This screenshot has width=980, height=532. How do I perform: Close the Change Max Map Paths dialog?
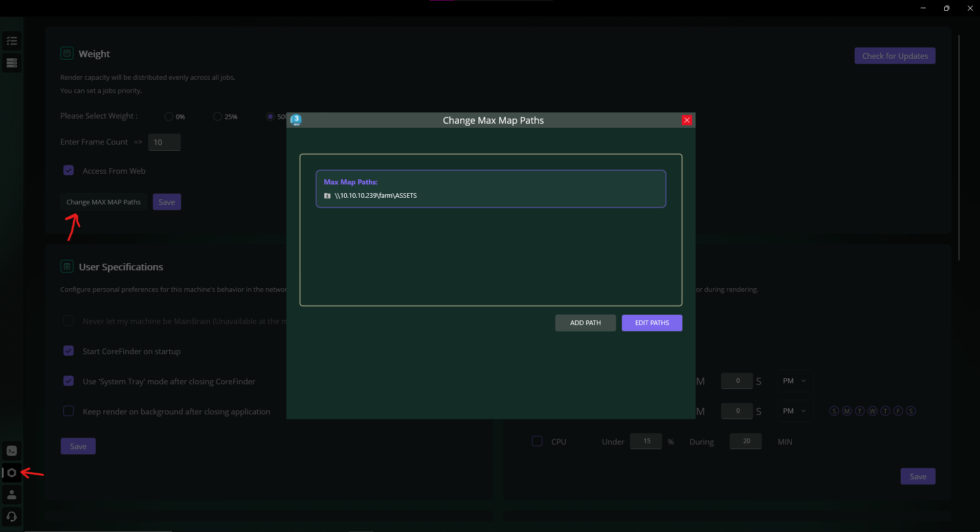[687, 120]
